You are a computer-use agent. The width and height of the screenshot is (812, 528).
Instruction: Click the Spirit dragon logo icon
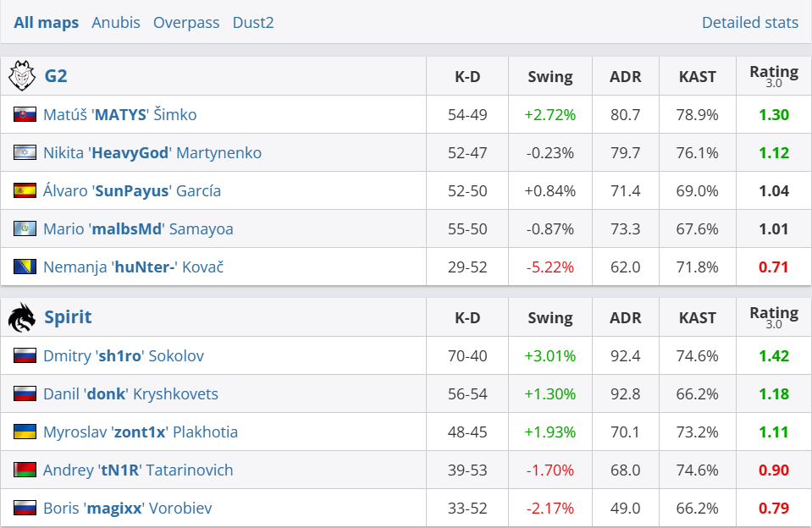(21, 317)
